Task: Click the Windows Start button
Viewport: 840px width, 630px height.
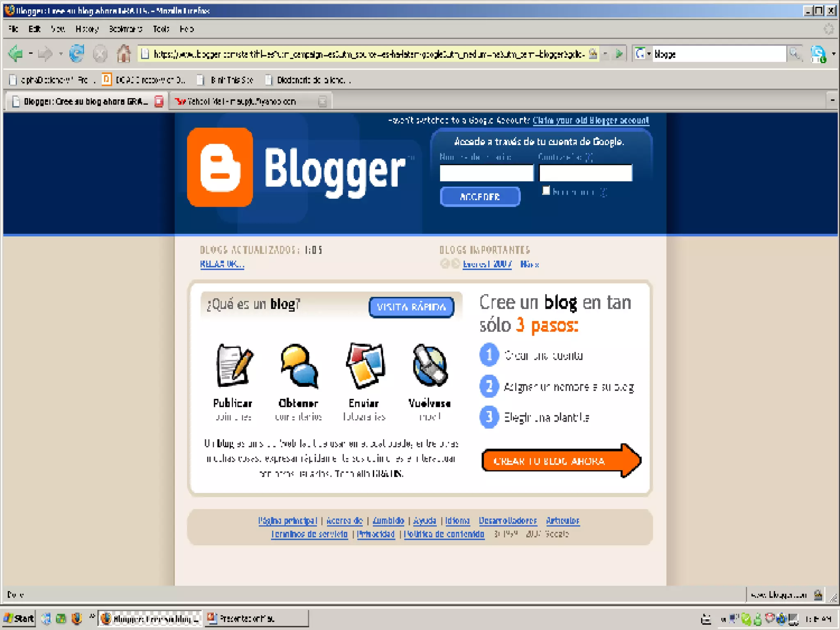Action: [19, 618]
